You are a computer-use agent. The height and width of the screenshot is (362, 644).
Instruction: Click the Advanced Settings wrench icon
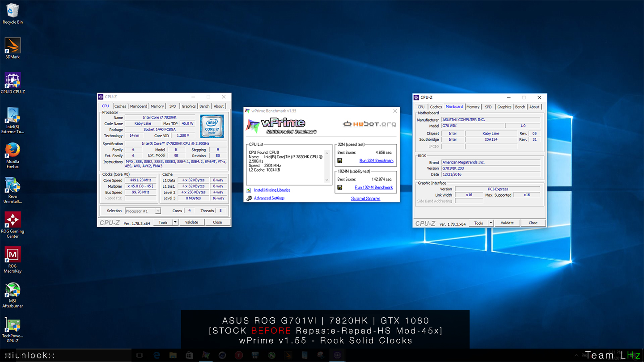tap(249, 198)
